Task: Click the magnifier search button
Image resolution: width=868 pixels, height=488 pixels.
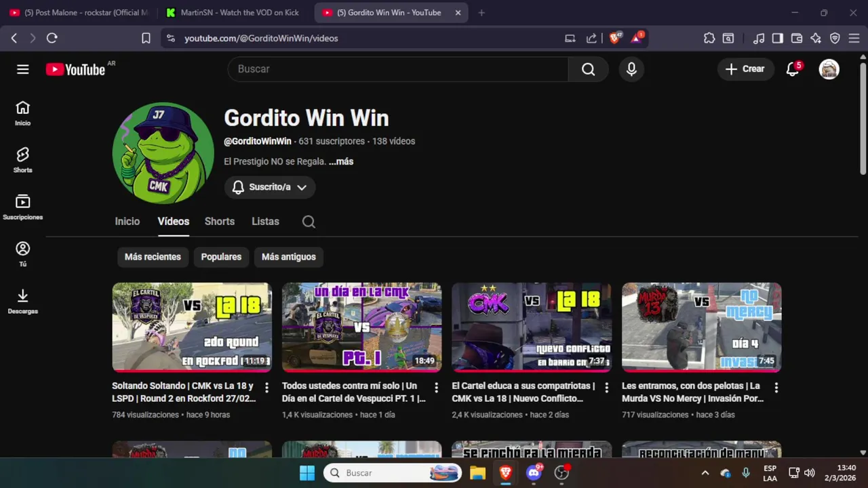Action: pos(588,69)
